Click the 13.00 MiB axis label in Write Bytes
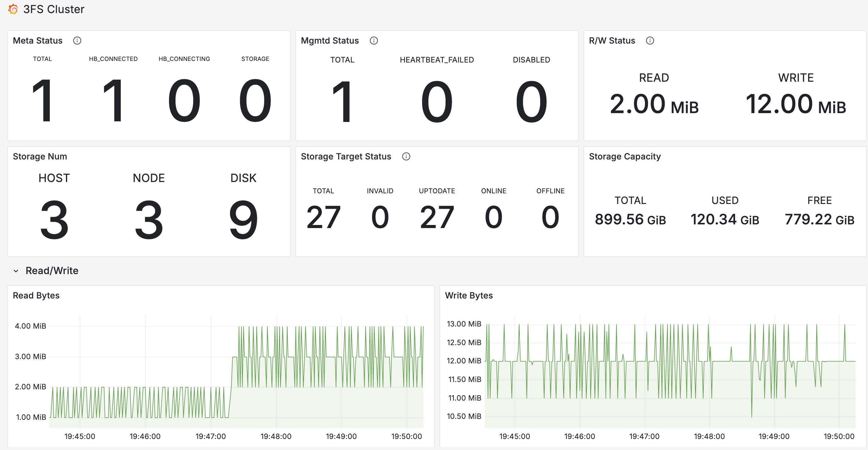Image resolution: width=868 pixels, height=450 pixels. [464, 324]
